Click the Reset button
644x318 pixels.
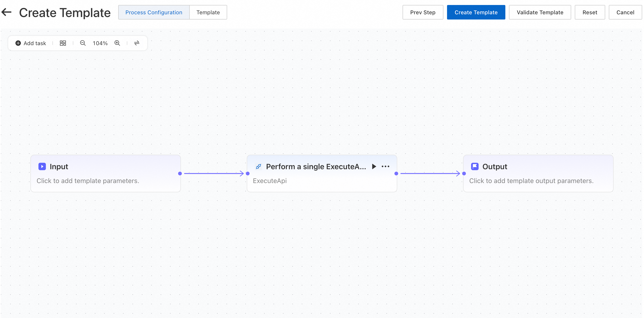pos(590,12)
